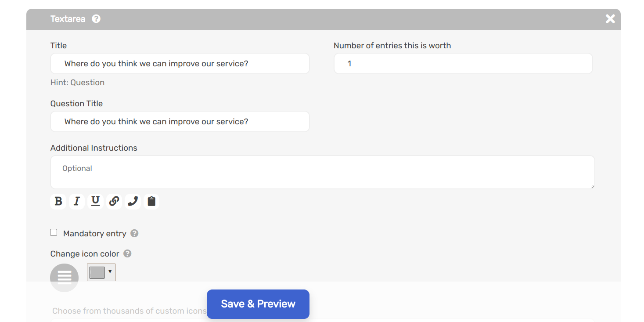Viewport: 644px width, 322px height.
Task: Insert a link with the chain icon
Action: (114, 201)
